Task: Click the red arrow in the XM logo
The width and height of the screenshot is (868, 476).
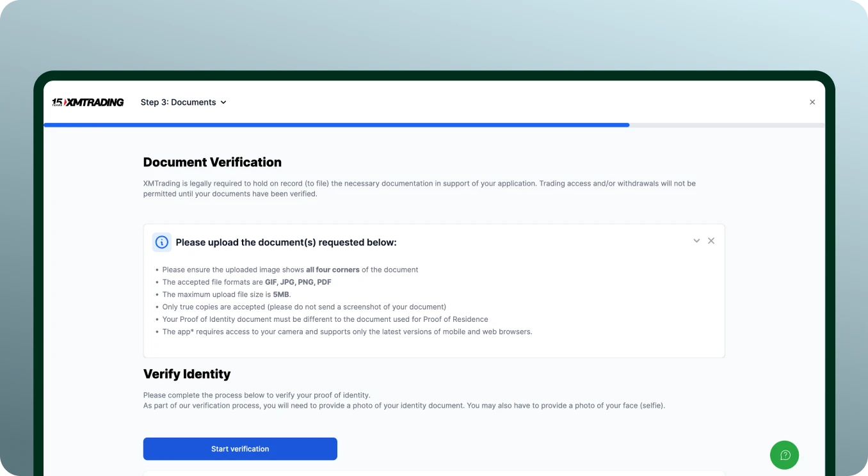Action: [67, 102]
